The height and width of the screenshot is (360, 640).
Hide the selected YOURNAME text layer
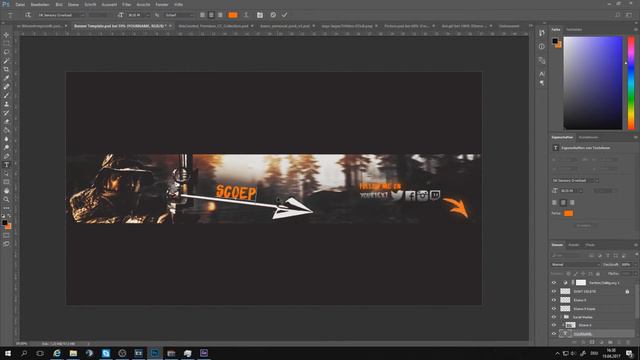click(x=554, y=334)
